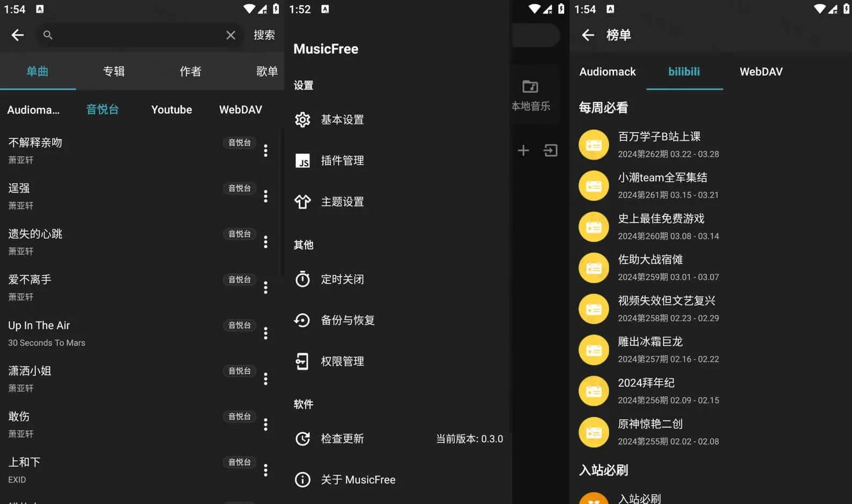The image size is (852, 504).
Task: Open more options for 逞强
Action: (265, 196)
